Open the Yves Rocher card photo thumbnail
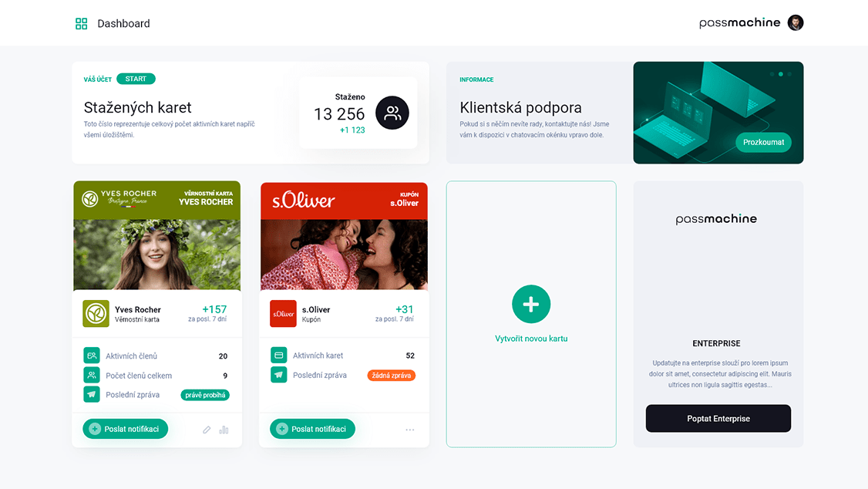 (157, 255)
